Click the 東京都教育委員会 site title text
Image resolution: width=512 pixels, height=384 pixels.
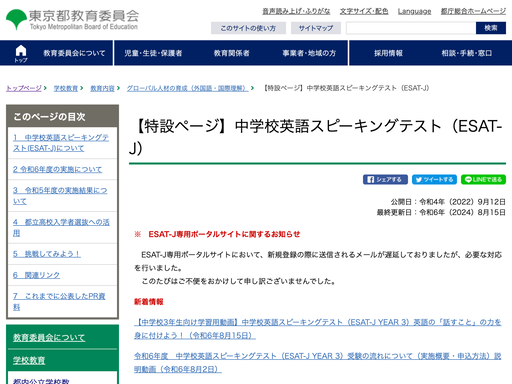(84, 16)
